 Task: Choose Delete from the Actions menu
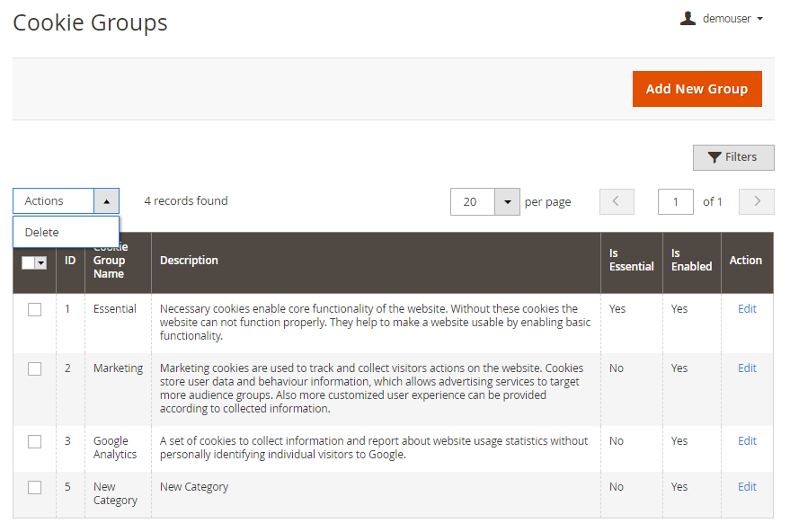point(42,232)
